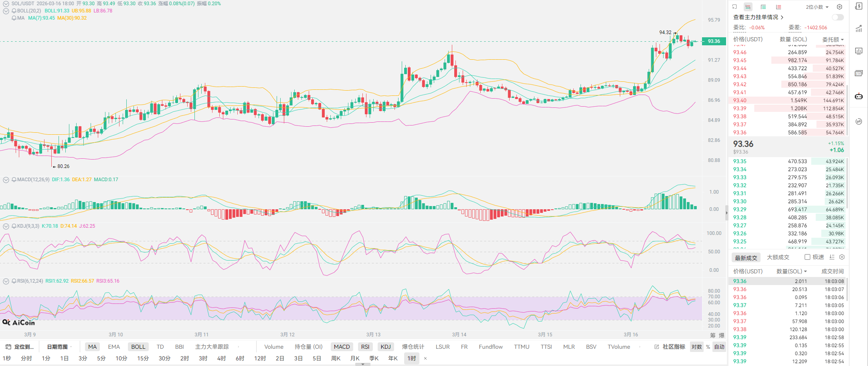Enable the 极速 checkbox
This screenshot has height=366, width=868.
click(807, 257)
